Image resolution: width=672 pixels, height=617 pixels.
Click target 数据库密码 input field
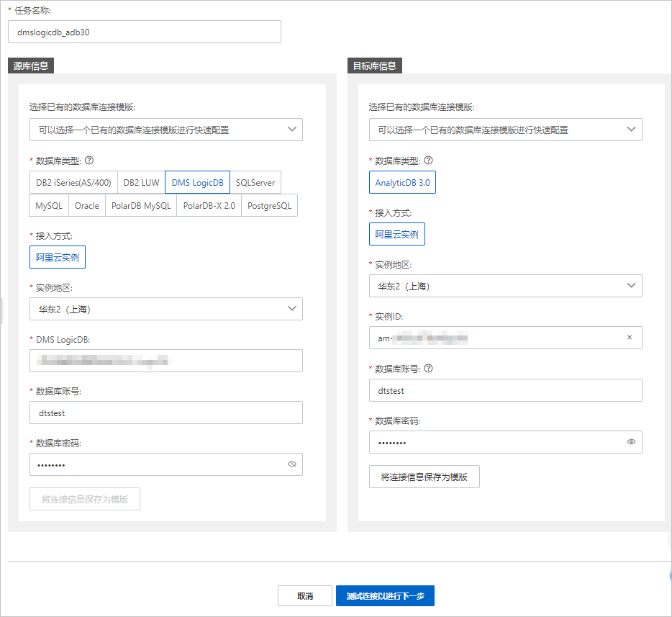(506, 442)
